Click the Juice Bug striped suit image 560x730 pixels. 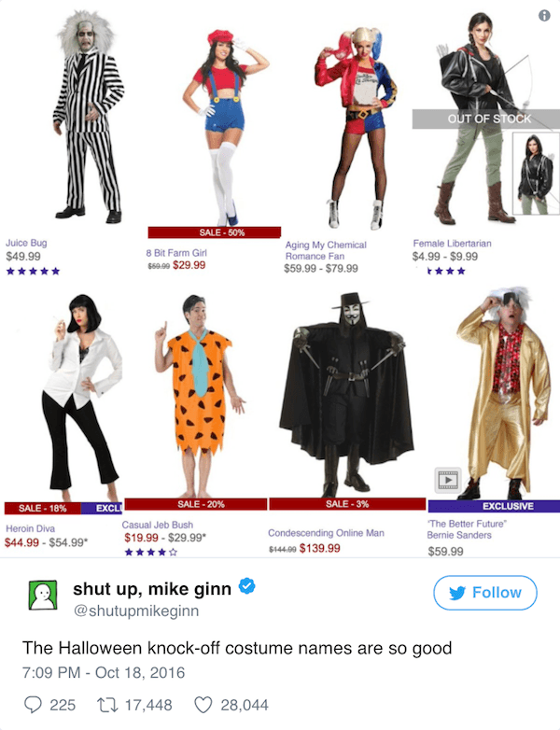coord(87,117)
